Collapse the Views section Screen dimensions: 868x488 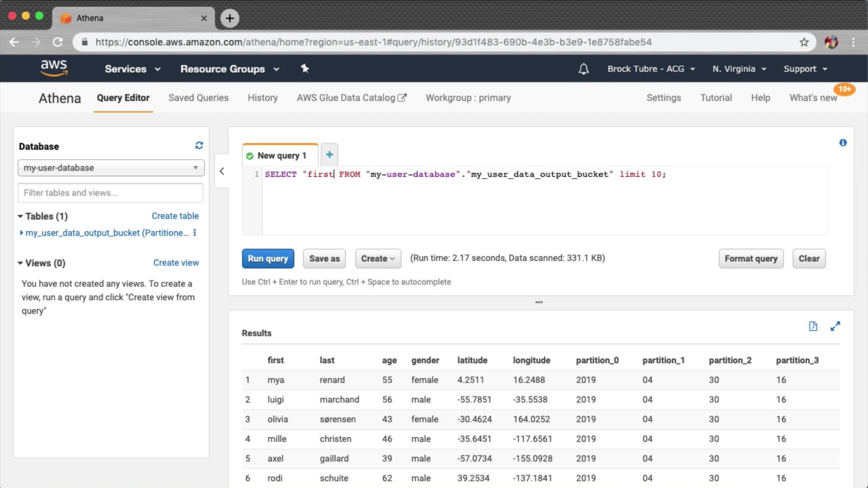pyautogui.click(x=20, y=263)
